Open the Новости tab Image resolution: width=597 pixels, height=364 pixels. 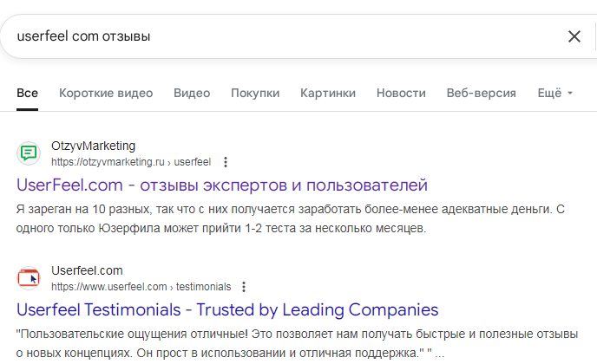401,94
